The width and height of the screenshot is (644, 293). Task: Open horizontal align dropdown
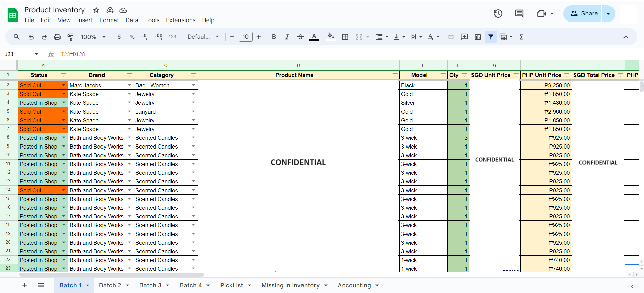[382, 37]
